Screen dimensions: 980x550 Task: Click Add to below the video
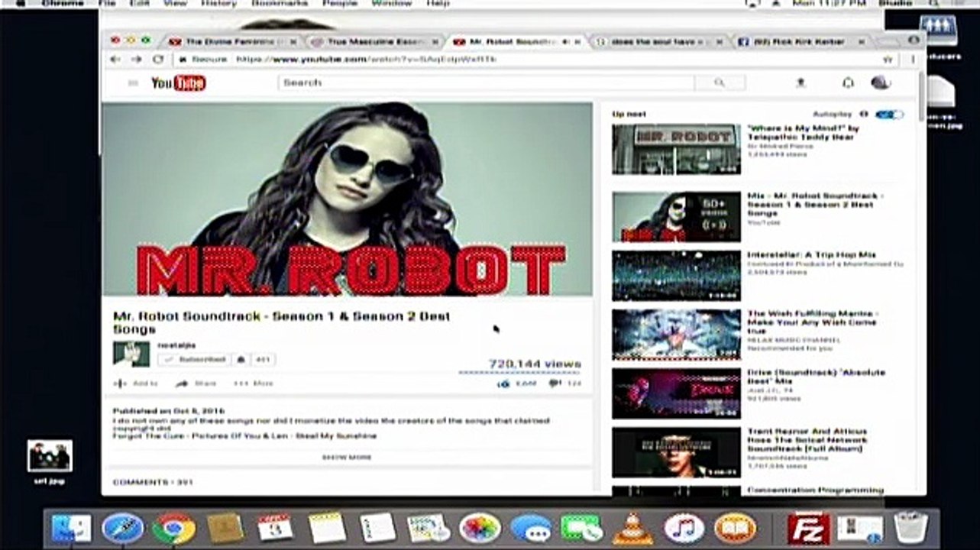[x=136, y=383]
